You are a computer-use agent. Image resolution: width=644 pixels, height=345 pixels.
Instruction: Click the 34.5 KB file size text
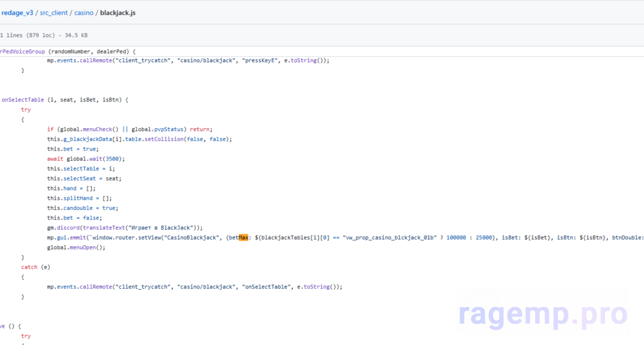(76, 35)
